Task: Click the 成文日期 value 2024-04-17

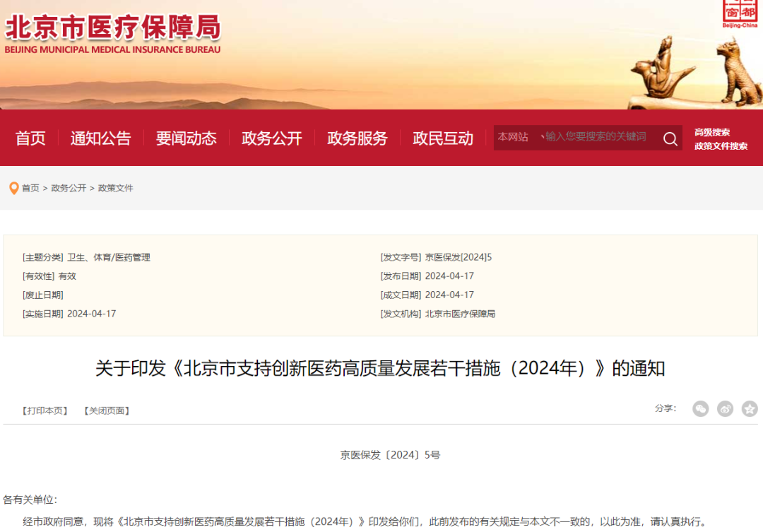Action: (x=449, y=295)
